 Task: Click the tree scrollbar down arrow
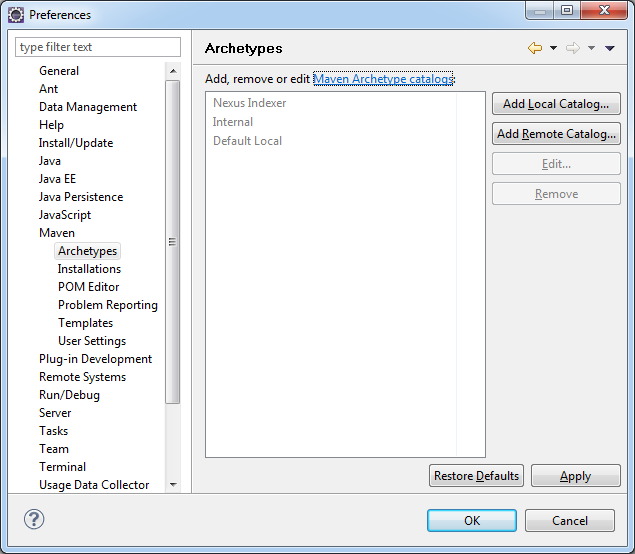click(x=173, y=484)
